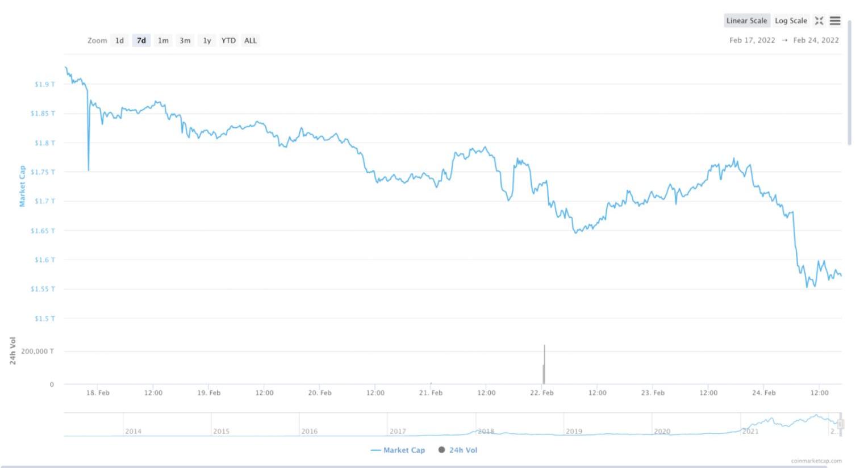868x468 pixels.
Task: Pick the YTD zoom range
Action: [x=228, y=40]
